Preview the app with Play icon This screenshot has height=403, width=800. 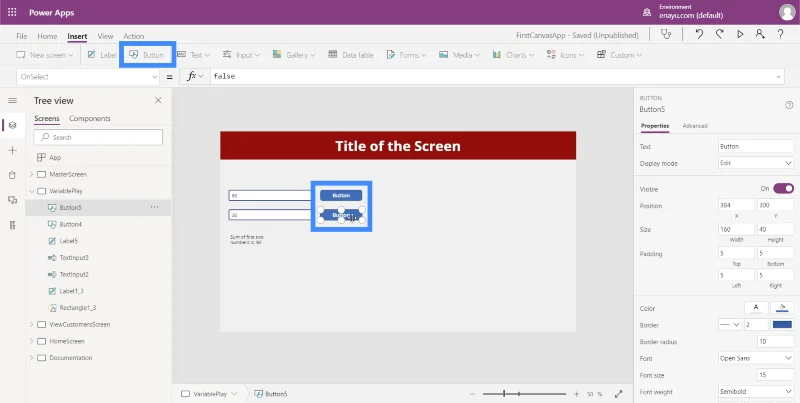click(740, 34)
